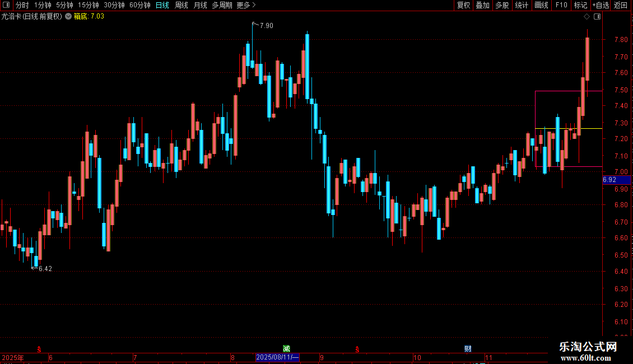Select the 60分钟 period
Viewport: 633px width, 364px height.
(x=140, y=5)
